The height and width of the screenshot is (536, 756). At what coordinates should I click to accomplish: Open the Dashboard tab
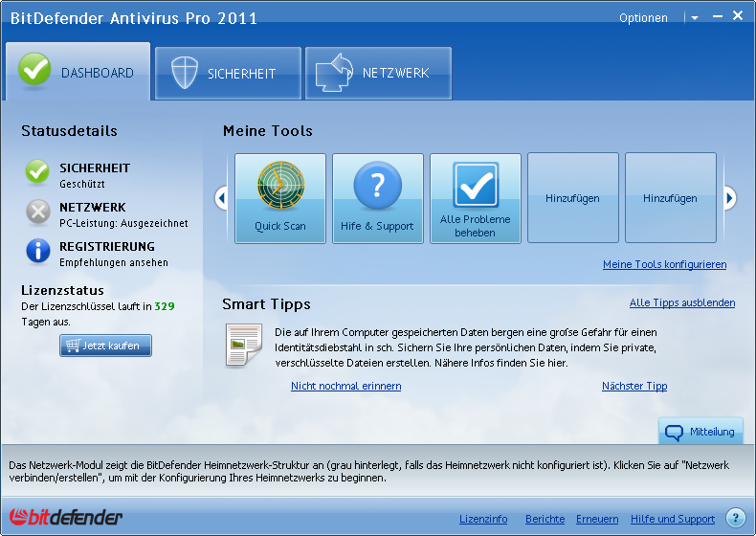coord(78,72)
